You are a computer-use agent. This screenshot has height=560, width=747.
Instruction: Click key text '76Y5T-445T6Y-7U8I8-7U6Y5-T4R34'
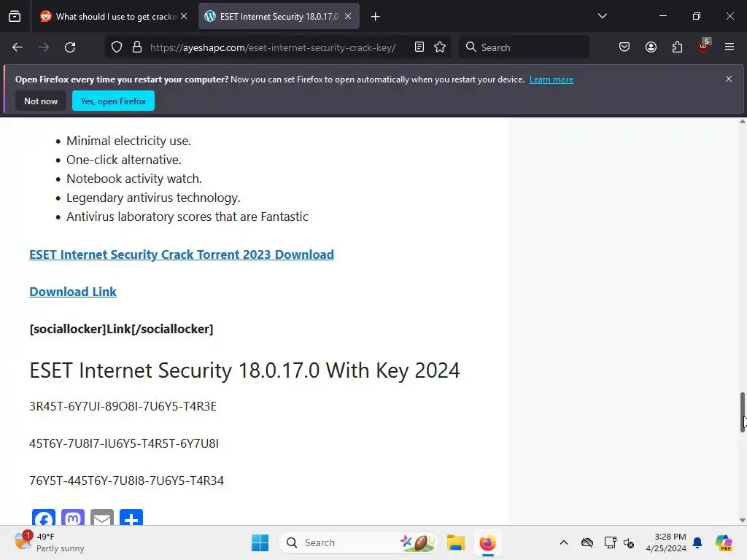coord(126,481)
